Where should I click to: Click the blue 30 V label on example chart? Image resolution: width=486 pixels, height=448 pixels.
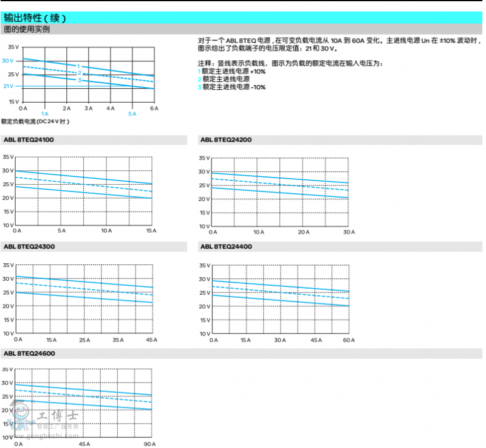click(x=7, y=60)
